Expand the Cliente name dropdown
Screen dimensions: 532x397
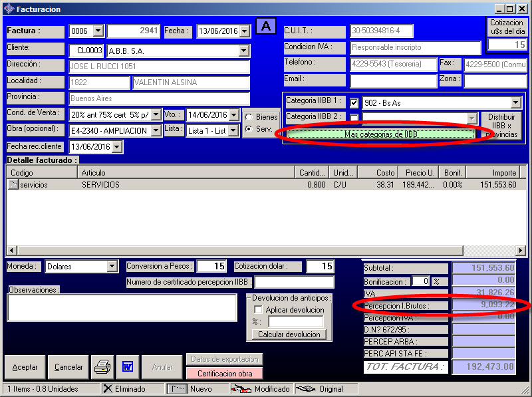click(243, 51)
